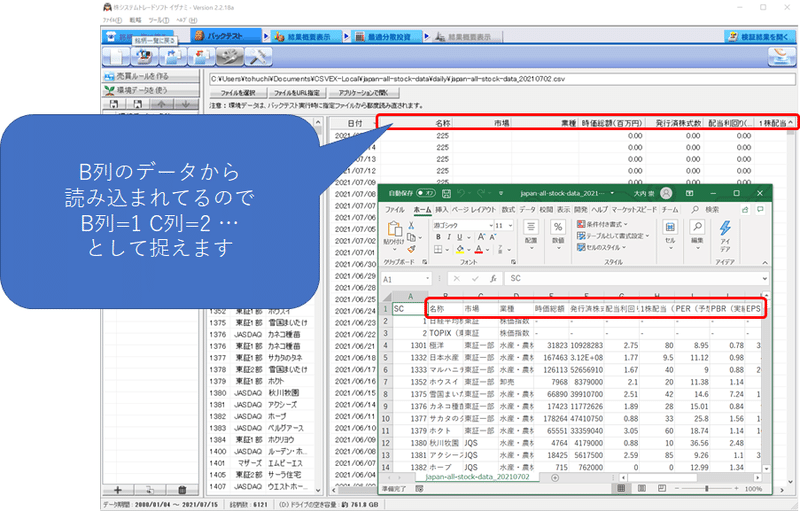Open the fill color dropdown arrow in Excel
This screenshot has width=800, height=511.
coord(468,250)
